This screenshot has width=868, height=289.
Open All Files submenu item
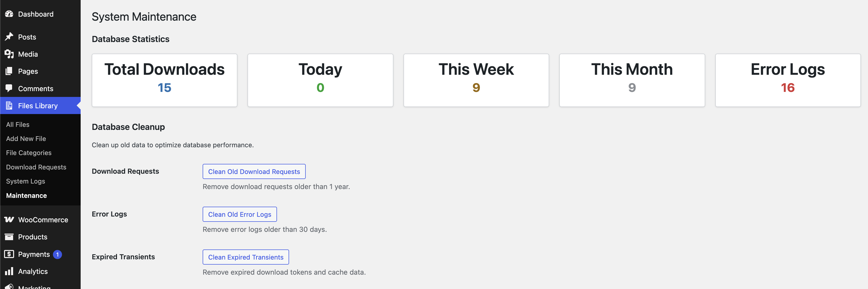coord(18,124)
